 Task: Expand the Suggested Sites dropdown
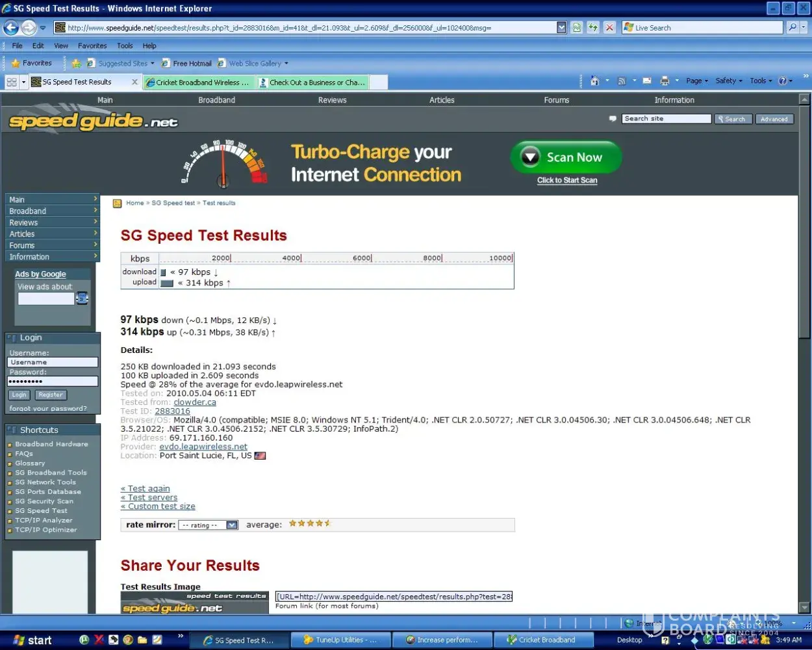coord(153,64)
